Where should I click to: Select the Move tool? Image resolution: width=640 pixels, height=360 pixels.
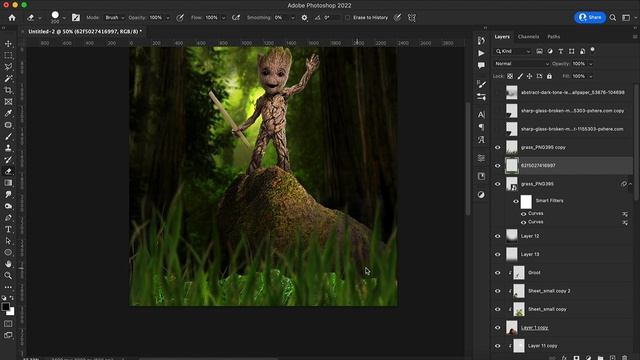click(8, 44)
